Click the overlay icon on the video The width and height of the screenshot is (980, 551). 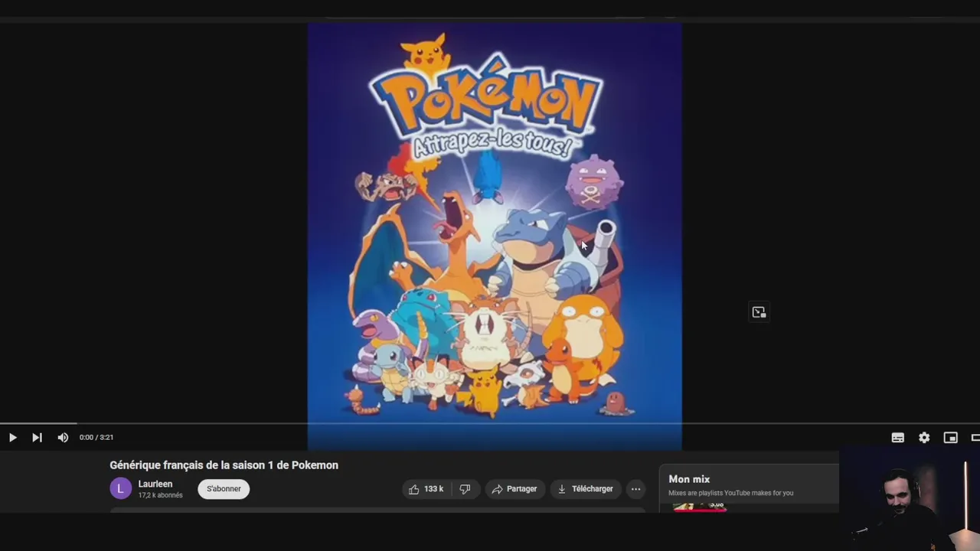point(759,312)
